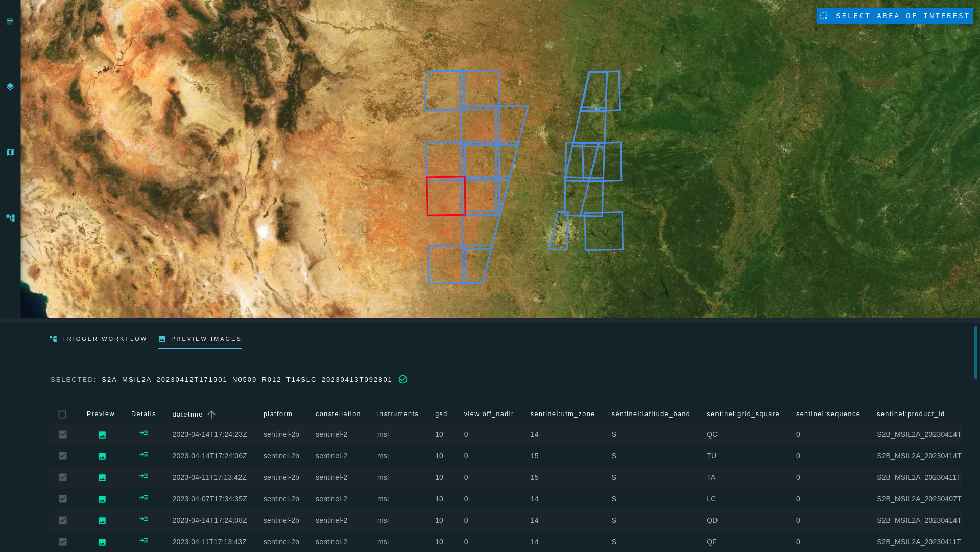The height and width of the screenshot is (552, 980).
Task: Open the layers panel in sidebar
Action: (10, 87)
